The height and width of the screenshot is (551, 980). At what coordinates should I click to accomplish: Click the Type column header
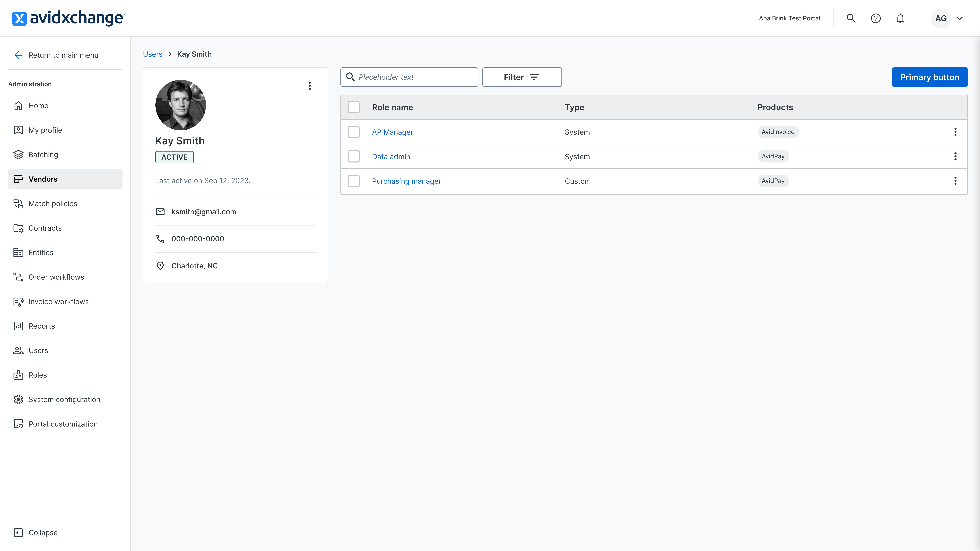click(x=574, y=108)
